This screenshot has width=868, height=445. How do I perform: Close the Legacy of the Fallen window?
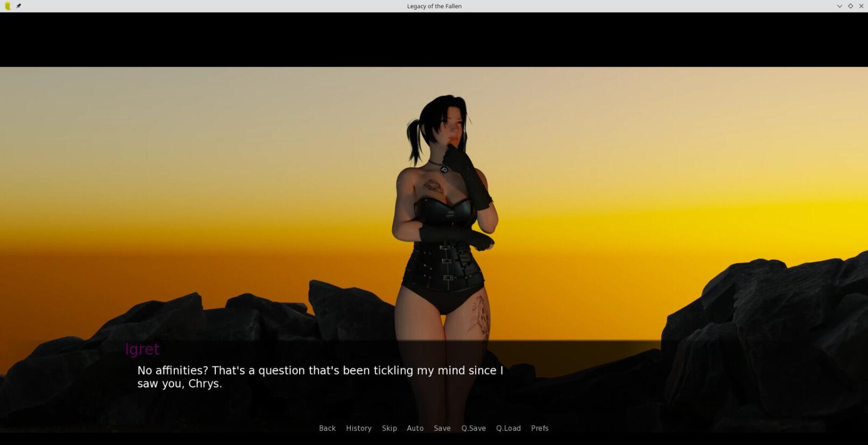tap(861, 6)
